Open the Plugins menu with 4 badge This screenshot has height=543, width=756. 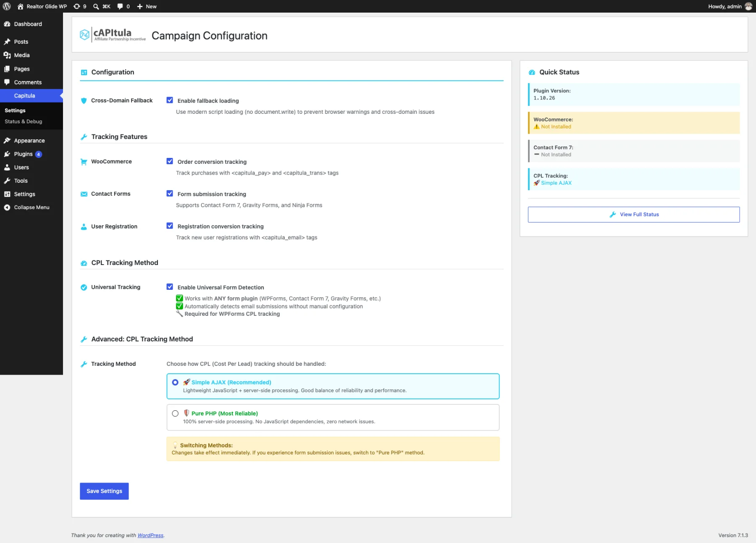point(31,154)
